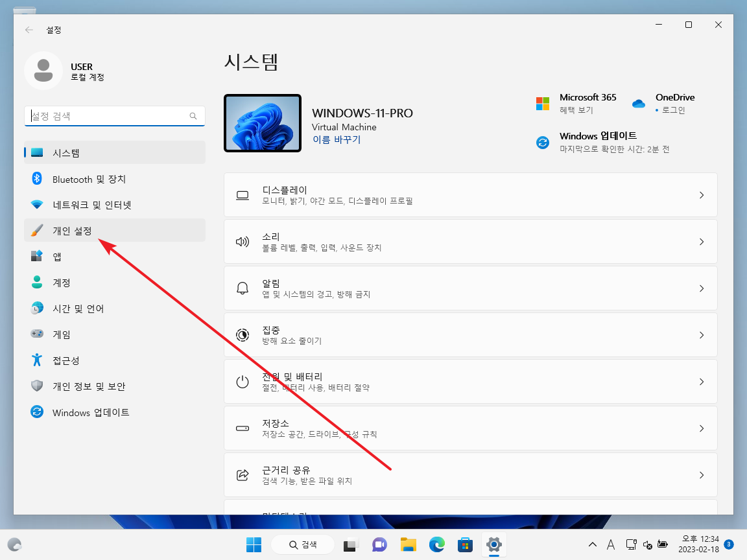Screen dimensions: 747x560
Task: Select 시간 및 언어 in sidebar
Action: (78, 309)
